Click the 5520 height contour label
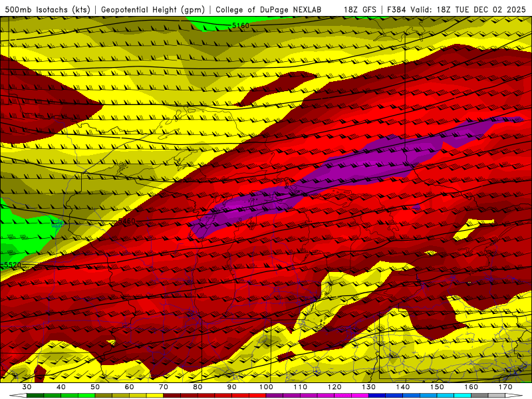This screenshot has width=532, height=399. tap(13, 265)
